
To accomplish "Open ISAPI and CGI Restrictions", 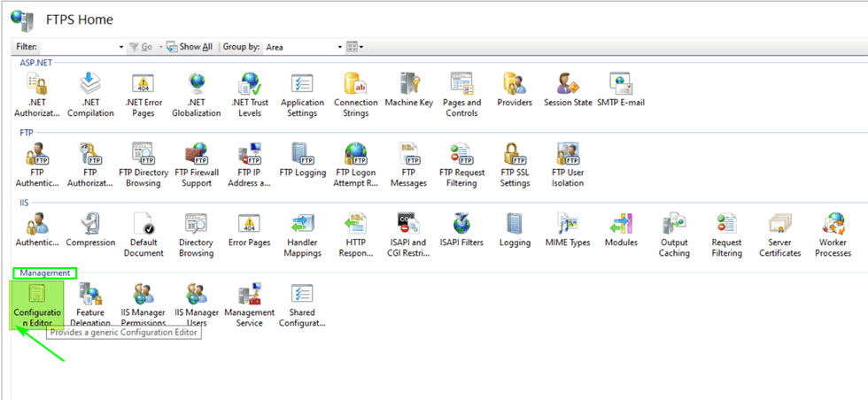I will [408, 235].
